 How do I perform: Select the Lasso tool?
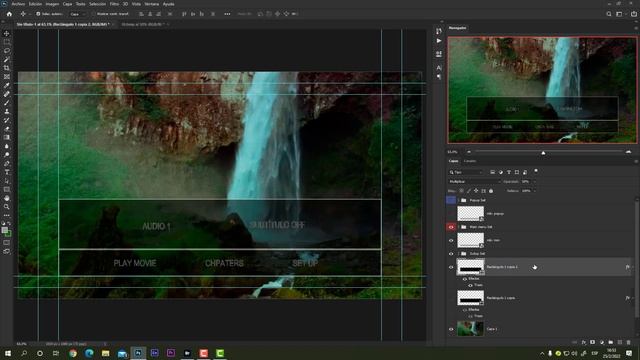[x=7, y=51]
